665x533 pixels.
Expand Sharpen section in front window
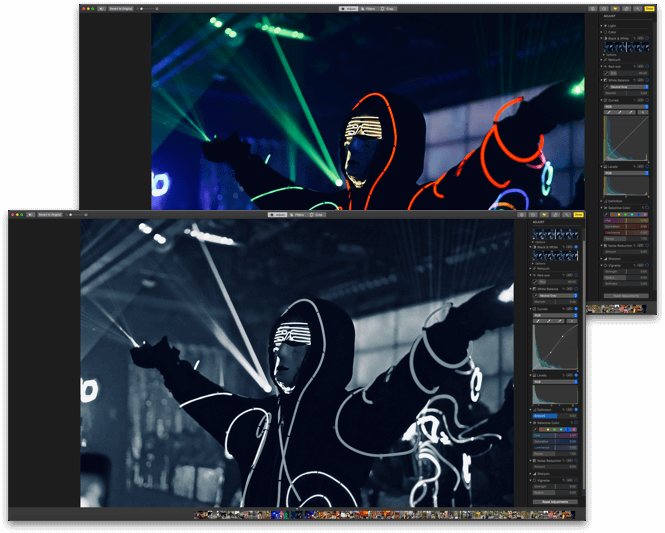tap(531, 474)
